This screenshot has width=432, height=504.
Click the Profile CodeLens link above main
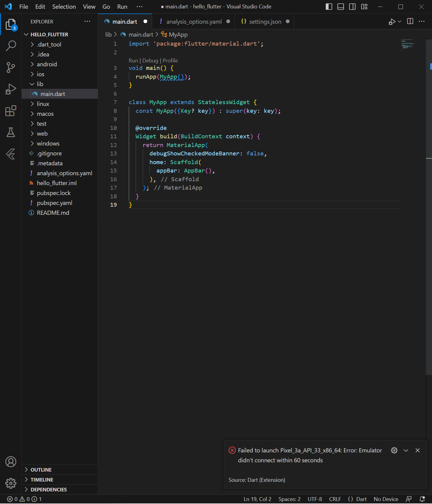(x=170, y=61)
